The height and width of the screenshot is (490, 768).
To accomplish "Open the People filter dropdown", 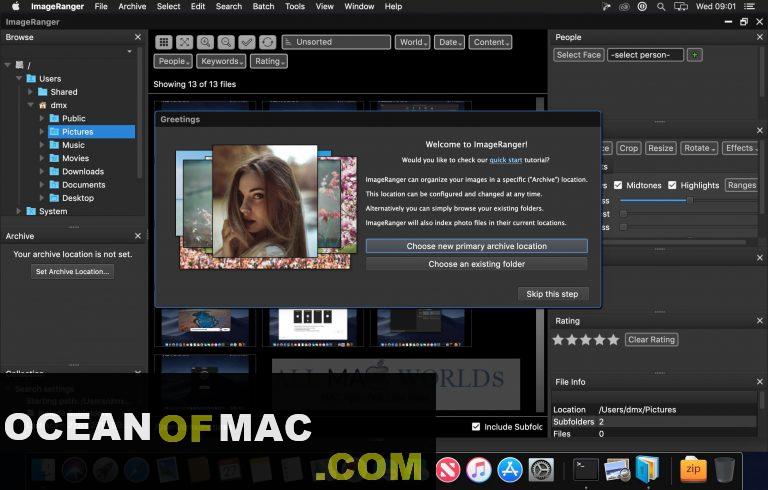I will 173,61.
